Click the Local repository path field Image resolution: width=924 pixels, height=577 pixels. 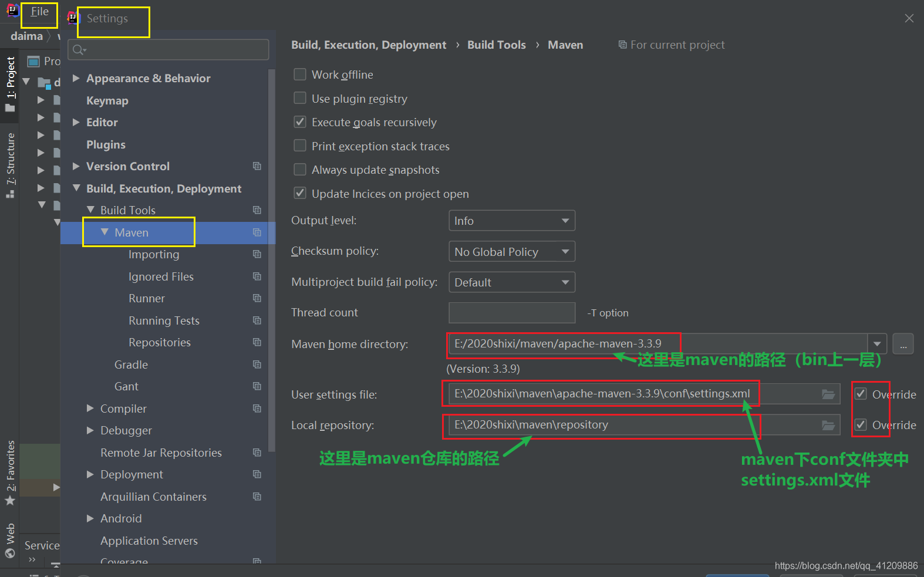click(643, 425)
